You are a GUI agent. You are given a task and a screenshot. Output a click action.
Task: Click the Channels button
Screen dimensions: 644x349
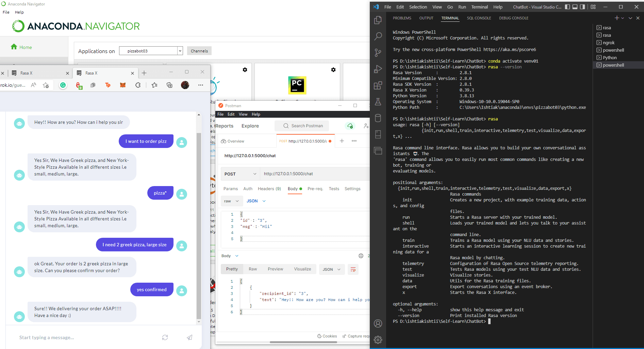point(199,51)
